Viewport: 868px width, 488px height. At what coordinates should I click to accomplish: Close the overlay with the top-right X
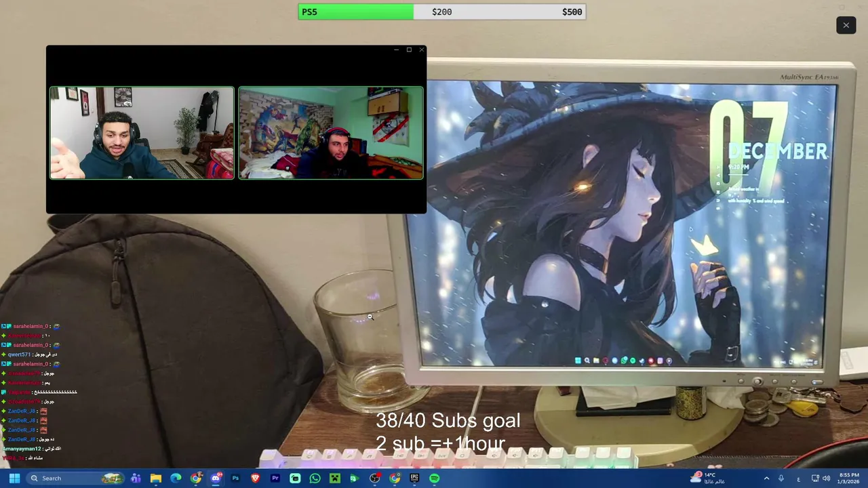(x=846, y=25)
